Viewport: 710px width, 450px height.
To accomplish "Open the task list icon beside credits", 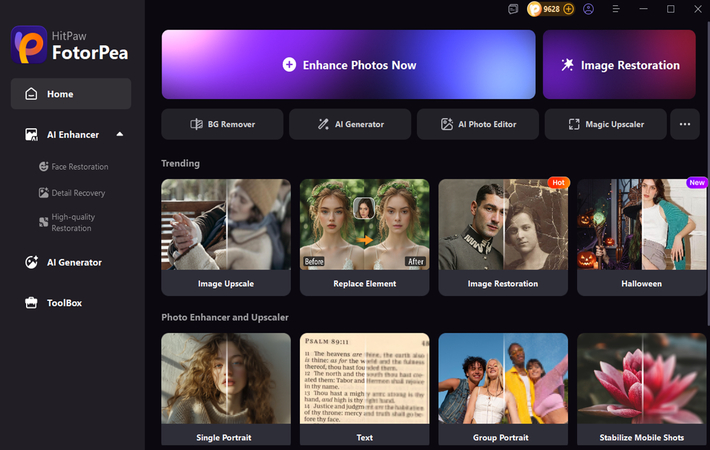I will (x=513, y=9).
